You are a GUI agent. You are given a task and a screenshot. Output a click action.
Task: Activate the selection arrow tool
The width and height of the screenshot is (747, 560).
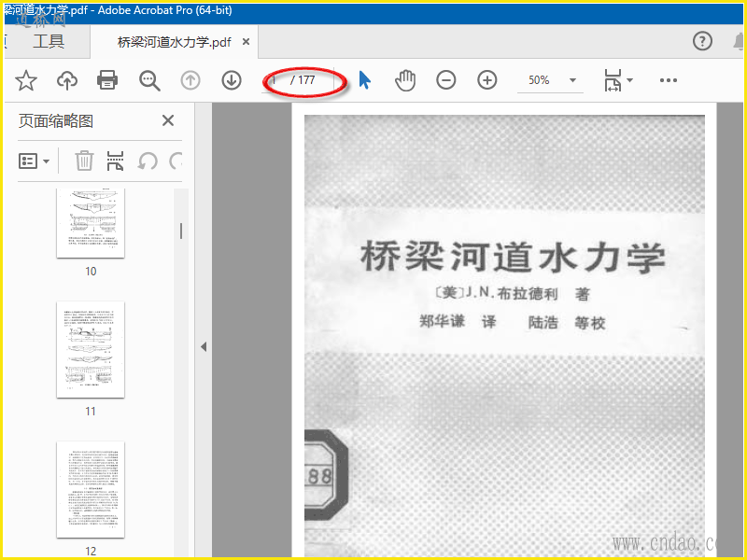(x=364, y=80)
